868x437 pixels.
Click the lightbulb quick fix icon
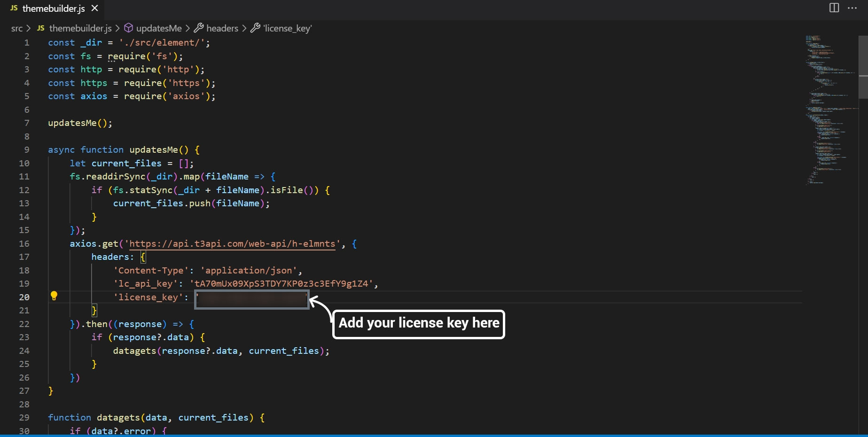pyautogui.click(x=54, y=296)
